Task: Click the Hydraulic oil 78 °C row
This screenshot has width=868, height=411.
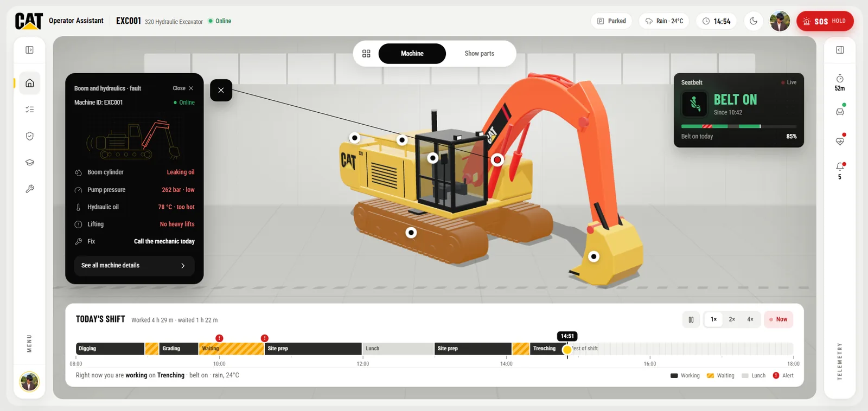Action: (134, 207)
